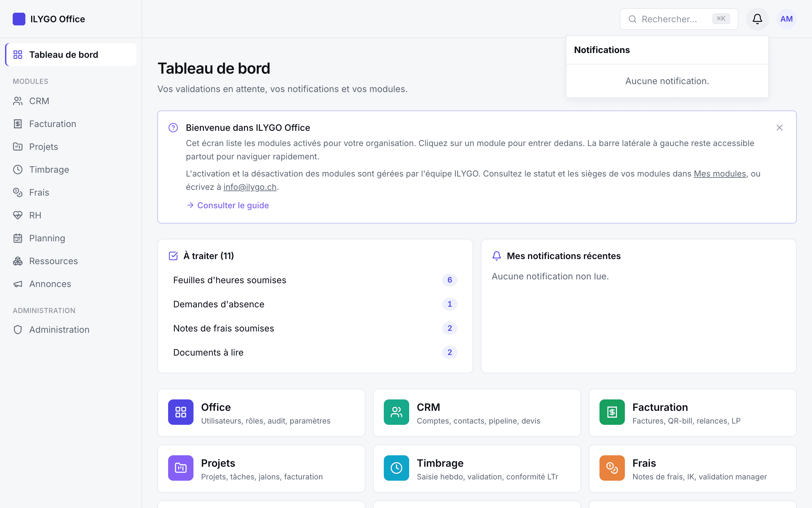This screenshot has height=508, width=812.
Task: Click the badge 2 for Notes de frais
Action: (x=450, y=329)
